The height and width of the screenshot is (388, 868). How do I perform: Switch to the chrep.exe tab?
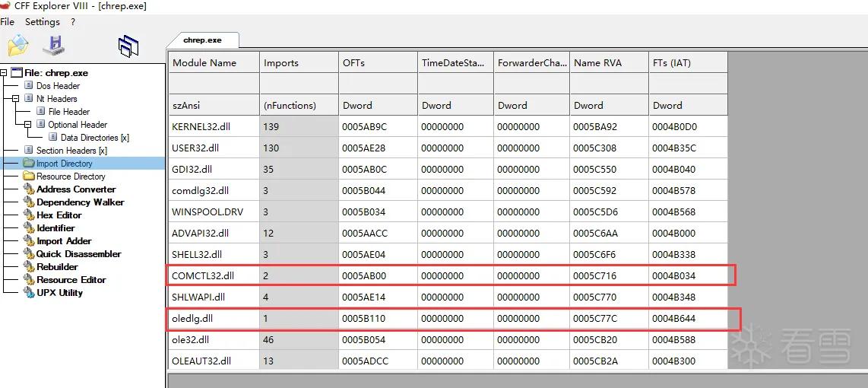tap(203, 40)
